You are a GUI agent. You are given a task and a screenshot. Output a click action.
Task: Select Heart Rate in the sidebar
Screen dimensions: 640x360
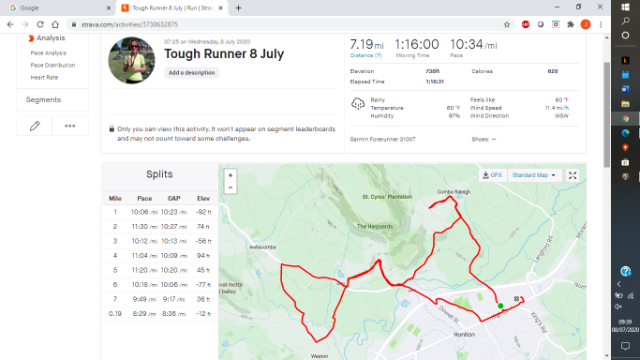(44, 78)
